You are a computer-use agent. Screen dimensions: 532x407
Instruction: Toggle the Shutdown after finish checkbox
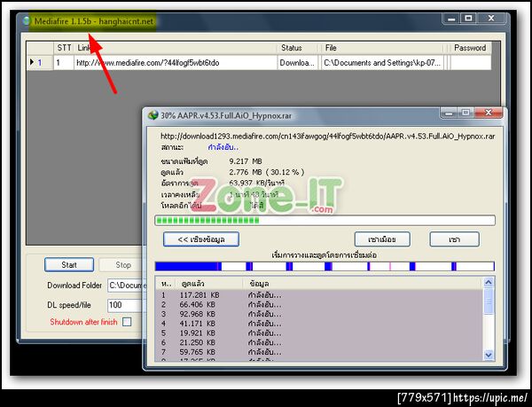[127, 322]
